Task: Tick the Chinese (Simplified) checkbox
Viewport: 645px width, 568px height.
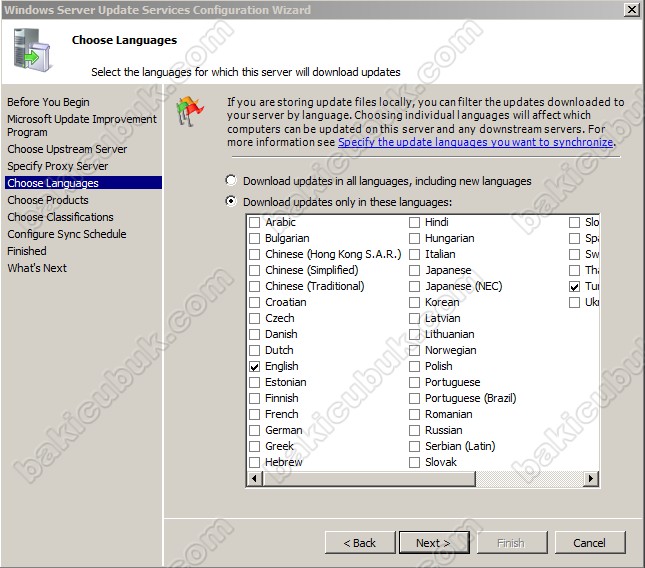Action: point(255,271)
